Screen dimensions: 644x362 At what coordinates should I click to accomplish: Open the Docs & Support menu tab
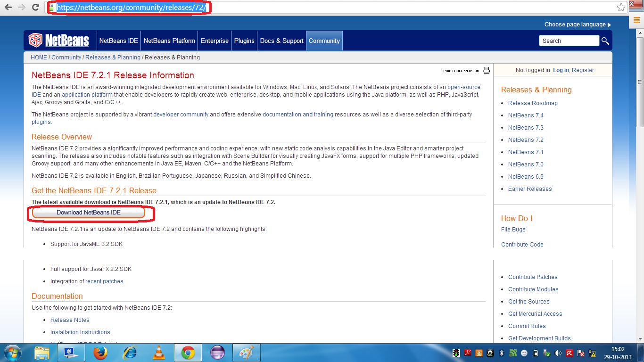coord(281,41)
